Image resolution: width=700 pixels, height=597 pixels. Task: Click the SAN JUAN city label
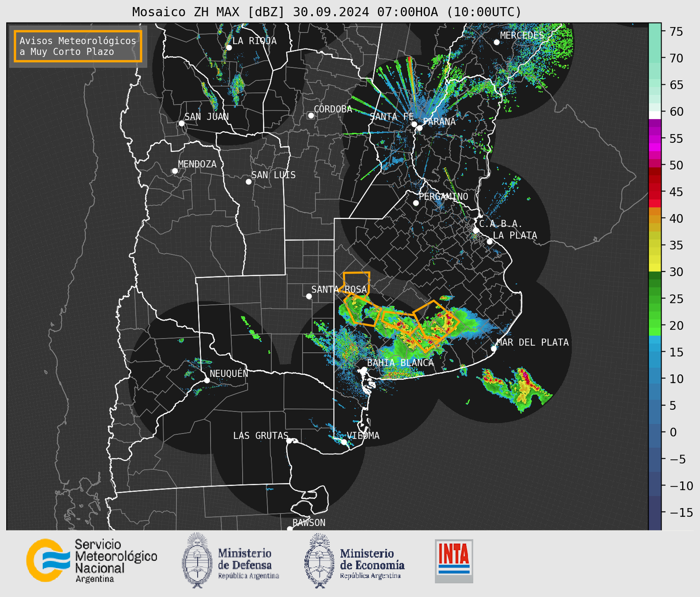[207, 117]
